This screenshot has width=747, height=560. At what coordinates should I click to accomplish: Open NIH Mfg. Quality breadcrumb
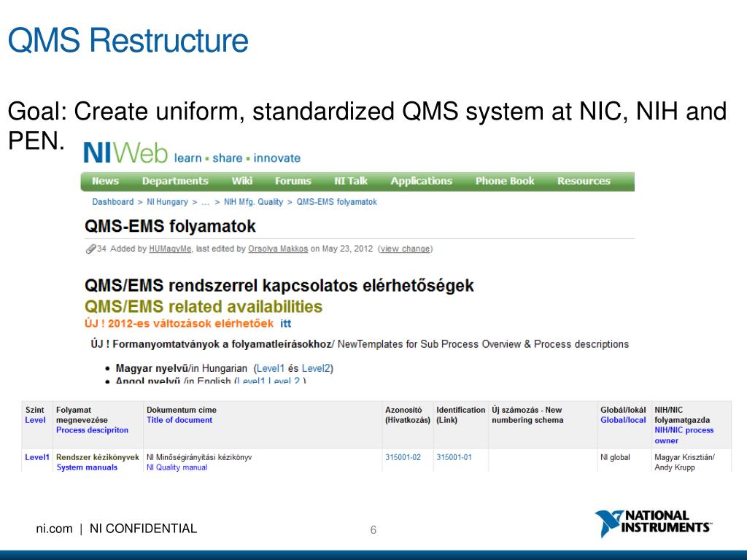coord(253,202)
